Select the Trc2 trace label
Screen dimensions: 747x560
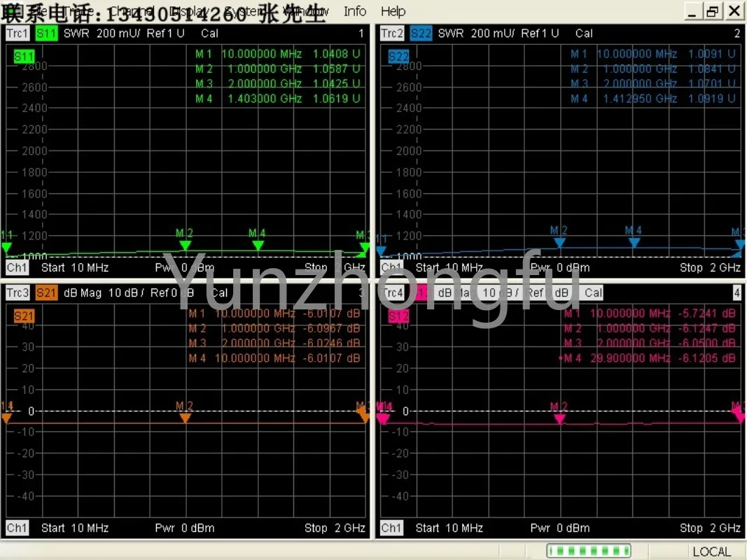pyautogui.click(x=392, y=34)
